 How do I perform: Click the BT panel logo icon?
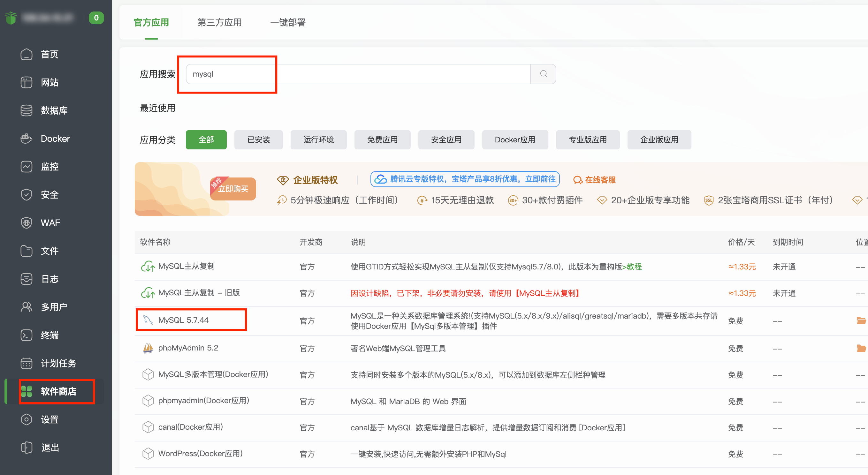[x=11, y=18]
